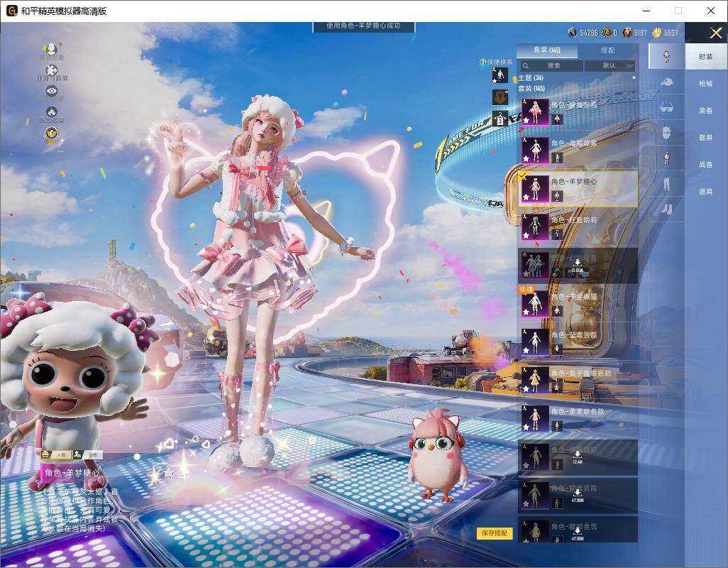
Task: Select the outfit tagged 快捷
Action: 578,303
